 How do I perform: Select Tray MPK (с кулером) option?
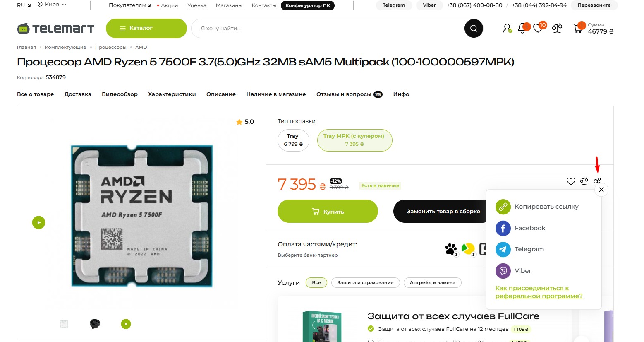coord(354,140)
